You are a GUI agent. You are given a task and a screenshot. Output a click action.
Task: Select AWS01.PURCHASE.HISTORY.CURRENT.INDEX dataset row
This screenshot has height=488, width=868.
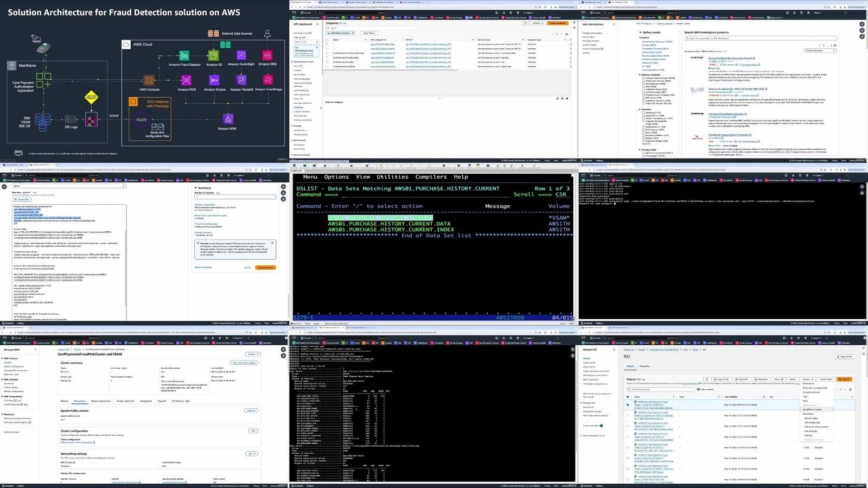coord(391,230)
